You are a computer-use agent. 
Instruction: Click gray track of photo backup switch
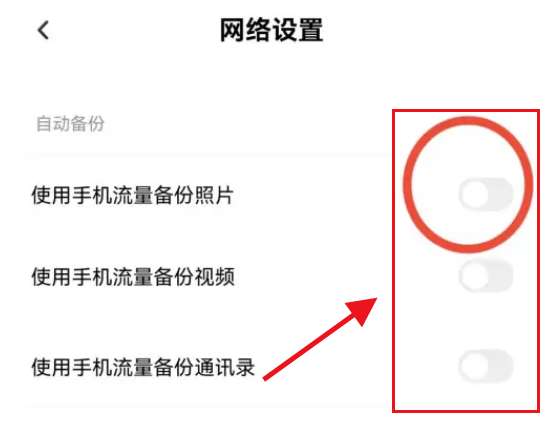(500, 194)
